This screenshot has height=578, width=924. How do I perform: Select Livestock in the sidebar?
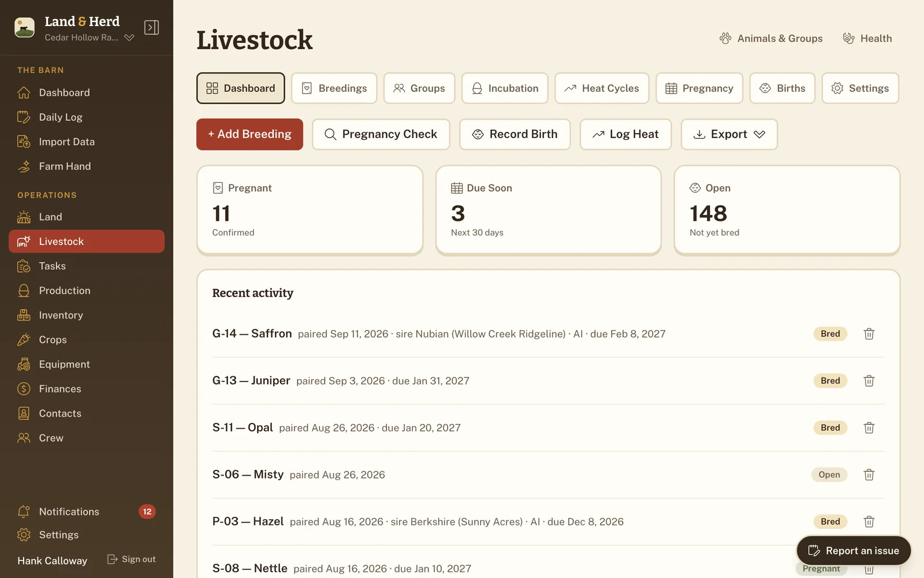pos(87,242)
